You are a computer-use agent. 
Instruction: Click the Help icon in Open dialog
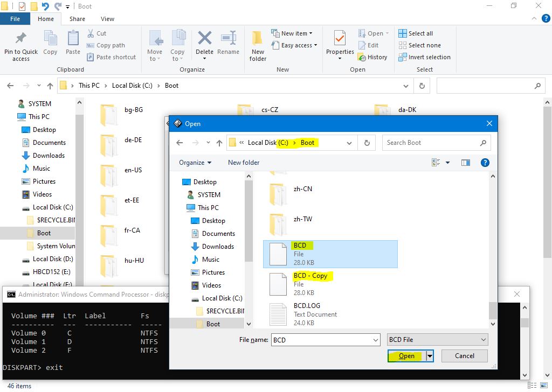485,162
